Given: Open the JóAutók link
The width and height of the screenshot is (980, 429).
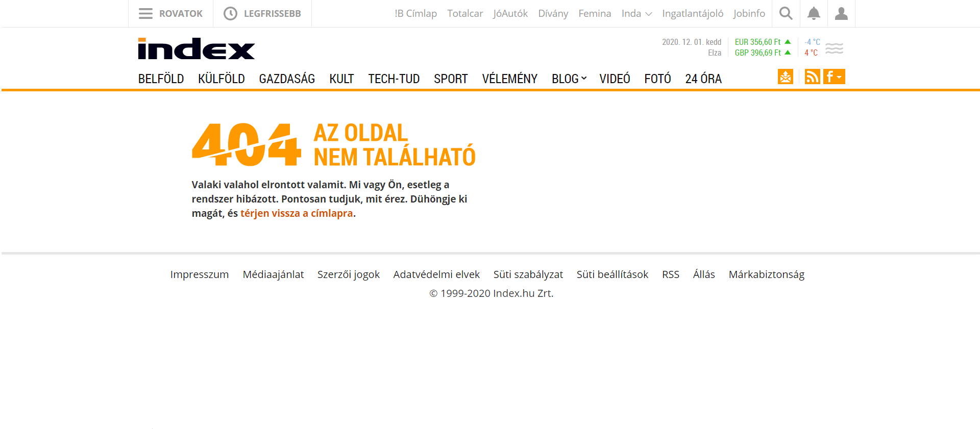Looking at the screenshot, I should coord(510,14).
